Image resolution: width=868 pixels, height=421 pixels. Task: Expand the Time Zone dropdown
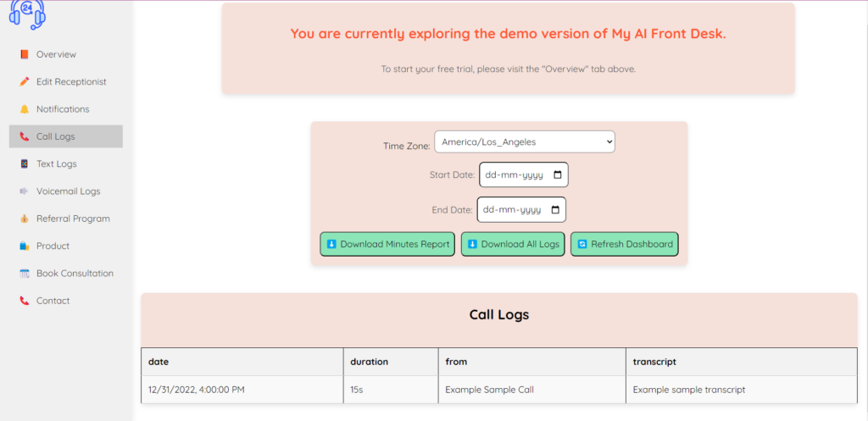(525, 141)
